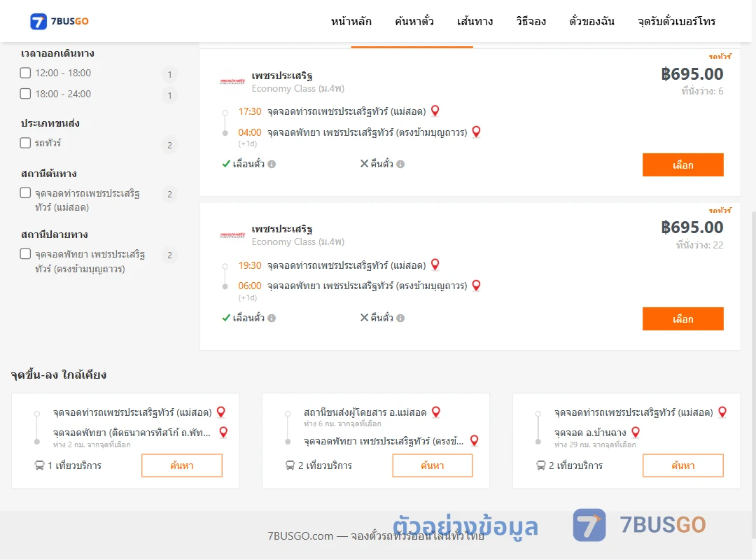Click เลื่อนตั๋ว label on 17:30 trip
Image resolution: width=756 pixels, height=560 pixels.
coord(248,164)
